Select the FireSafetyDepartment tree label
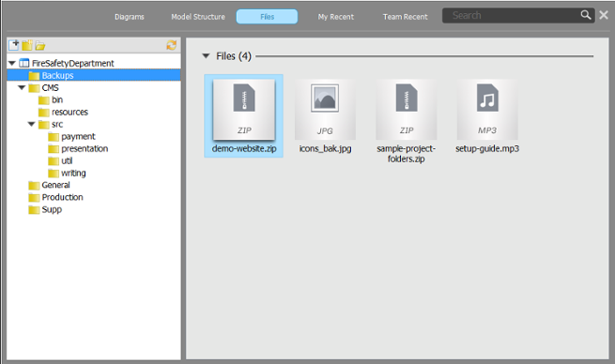 pyautogui.click(x=73, y=63)
